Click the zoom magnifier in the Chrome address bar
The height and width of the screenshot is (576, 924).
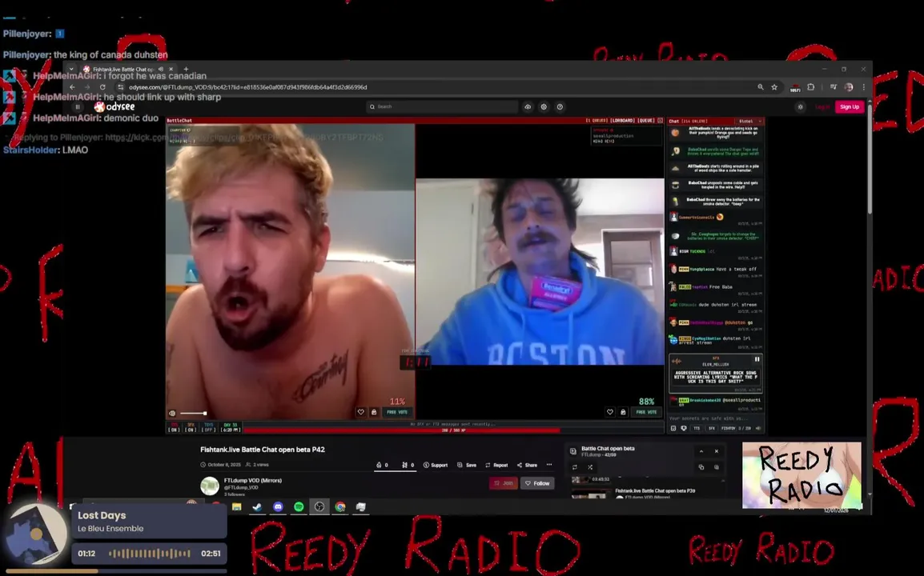[x=760, y=87]
